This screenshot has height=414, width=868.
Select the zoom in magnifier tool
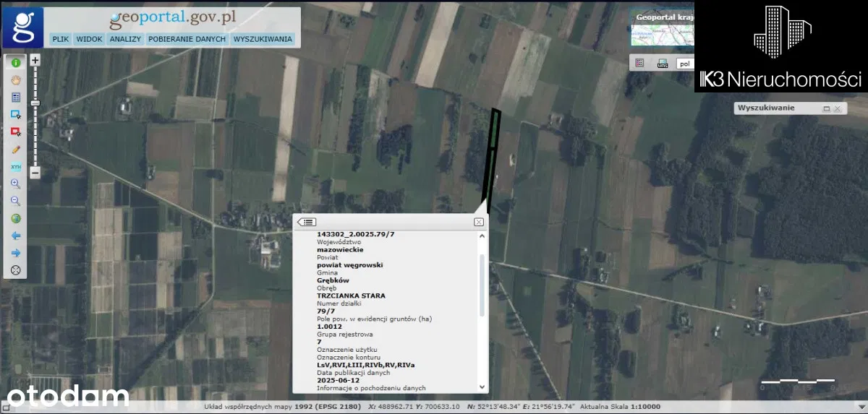[x=15, y=184]
